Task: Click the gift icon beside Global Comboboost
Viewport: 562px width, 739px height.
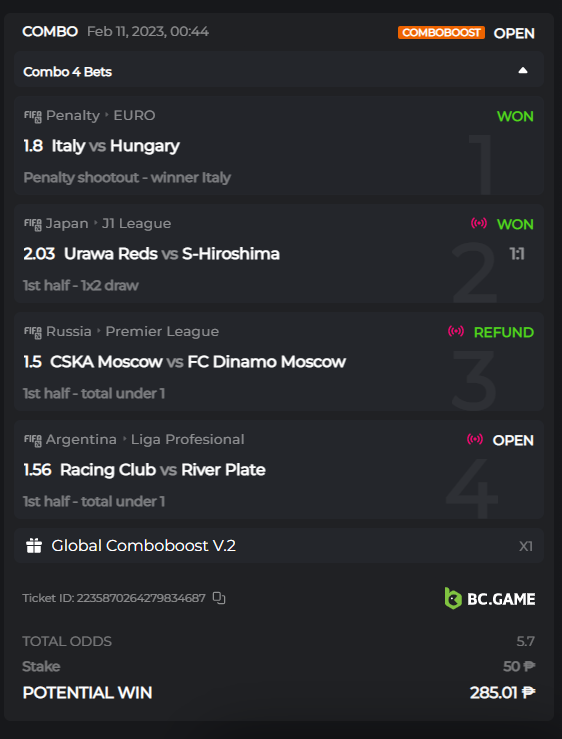Action: pos(34,546)
